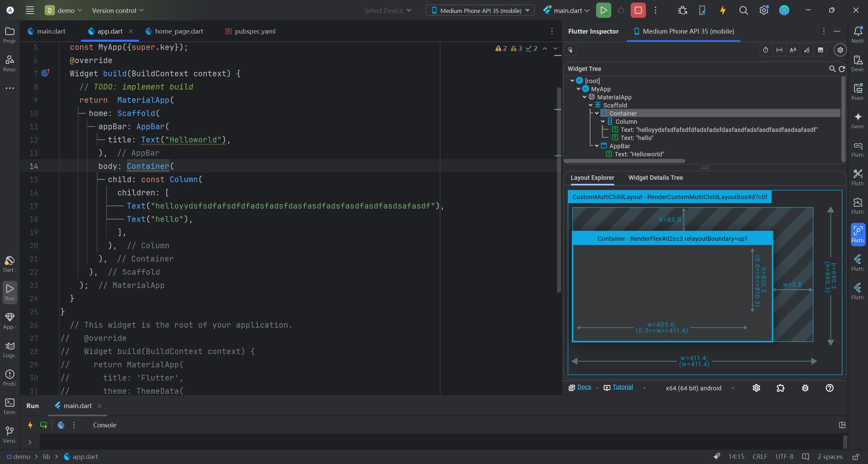Open the Docs link
The image size is (868, 464).
tap(584, 387)
